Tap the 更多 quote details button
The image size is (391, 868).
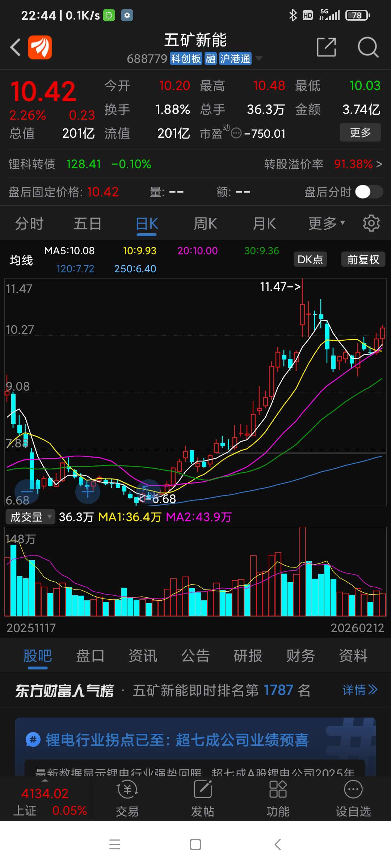click(x=360, y=132)
